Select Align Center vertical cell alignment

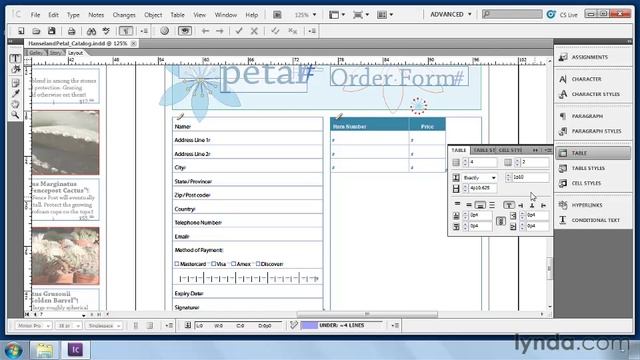coord(469,204)
